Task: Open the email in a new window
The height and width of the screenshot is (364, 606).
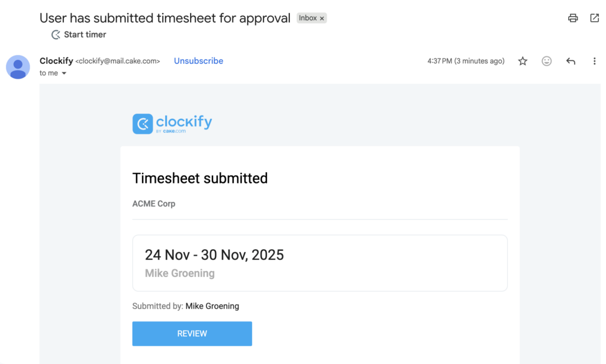Action: coord(595,18)
